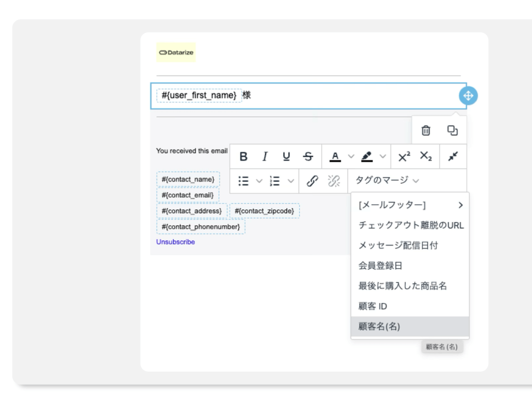Open highlight color dropdown arrow

pyautogui.click(x=383, y=157)
